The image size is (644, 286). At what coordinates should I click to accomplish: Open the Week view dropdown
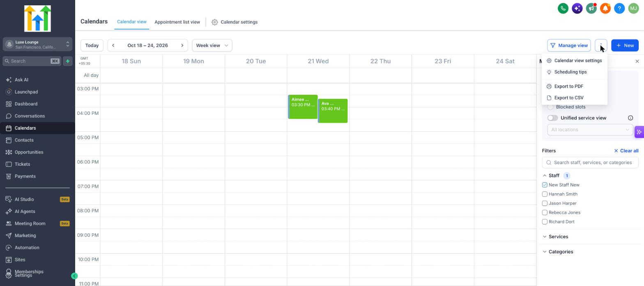click(x=212, y=46)
